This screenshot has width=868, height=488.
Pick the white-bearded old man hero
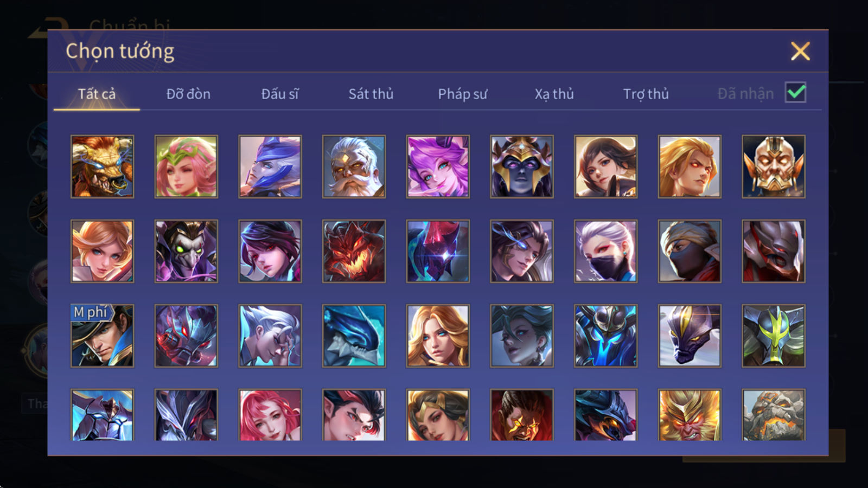354,166
